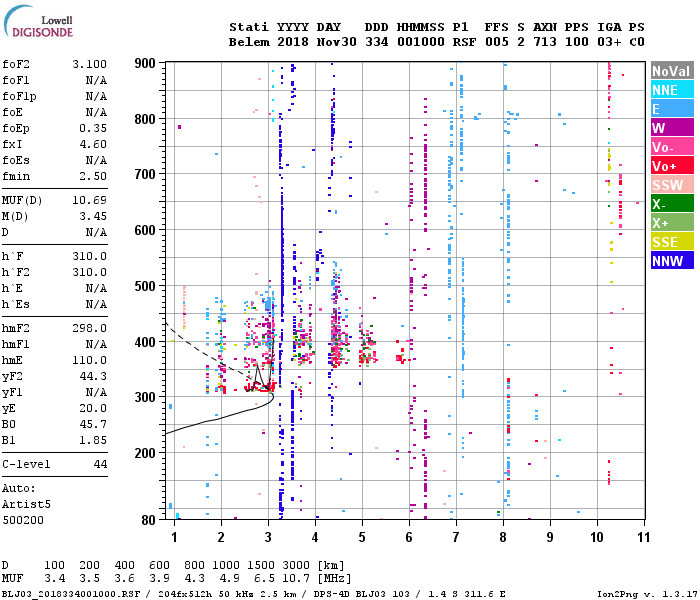700x600 pixels.
Task: Click the BLJ03_2018334001000.RSF file name
Action: point(71,594)
